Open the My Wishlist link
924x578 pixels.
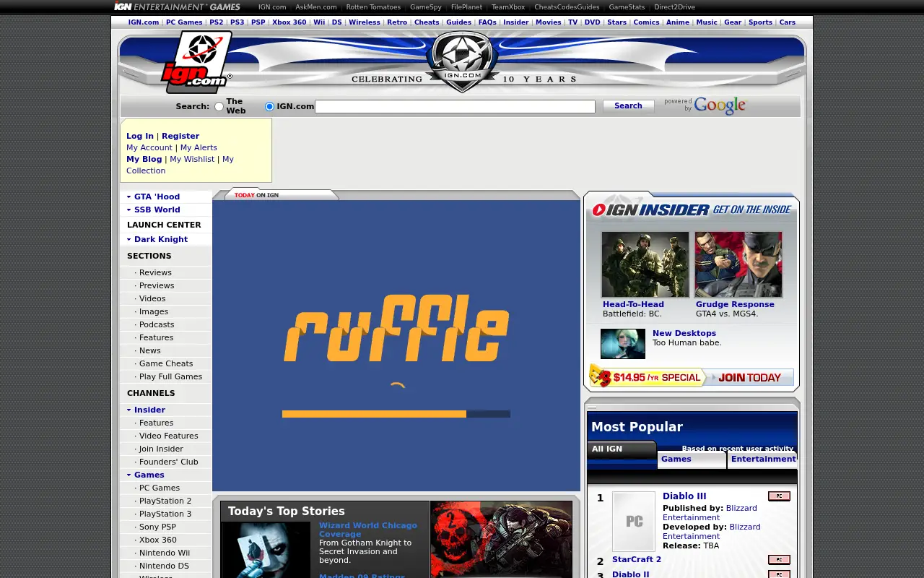click(192, 159)
